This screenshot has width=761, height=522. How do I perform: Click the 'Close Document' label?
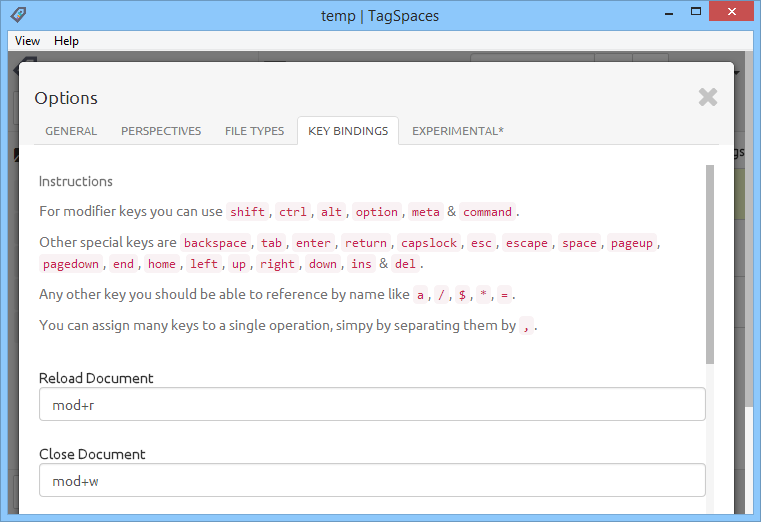tap(92, 454)
